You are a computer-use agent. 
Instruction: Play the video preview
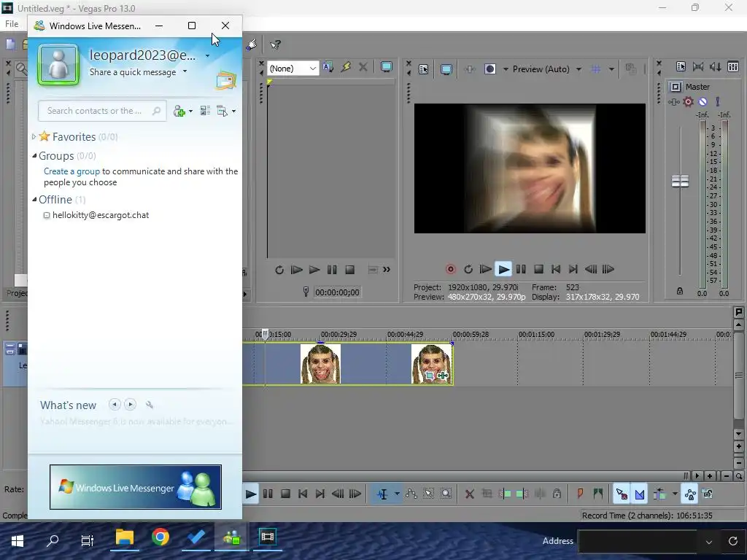[503, 270]
